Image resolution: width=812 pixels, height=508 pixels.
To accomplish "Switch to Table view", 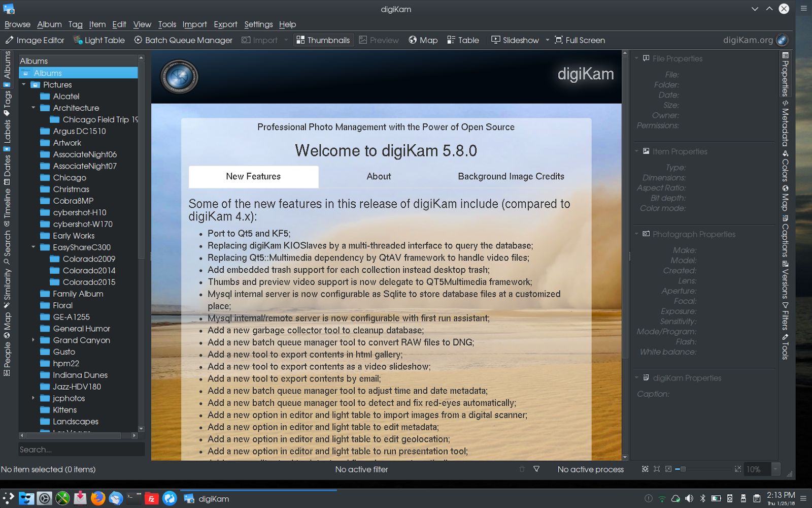I will (463, 40).
